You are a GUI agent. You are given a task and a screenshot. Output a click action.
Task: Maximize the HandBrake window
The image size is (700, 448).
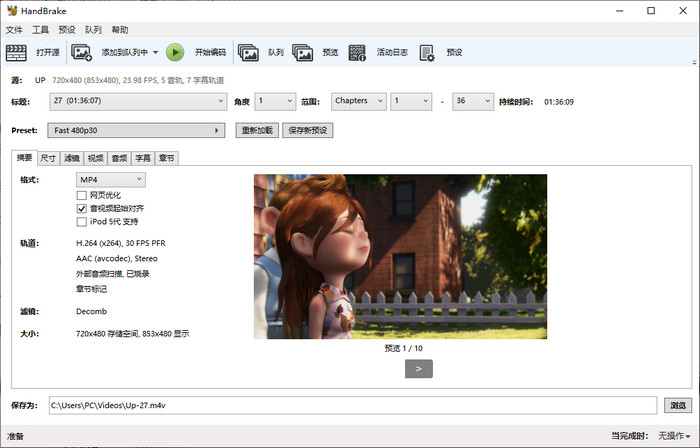click(651, 10)
